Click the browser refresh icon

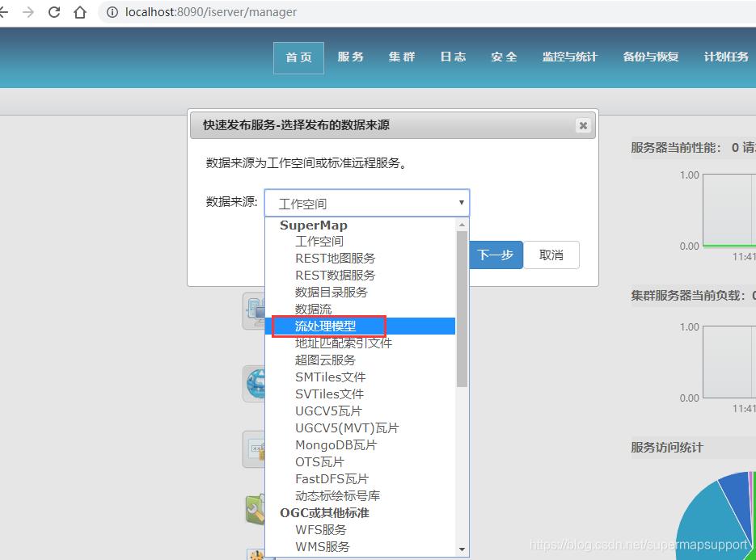click(53, 12)
